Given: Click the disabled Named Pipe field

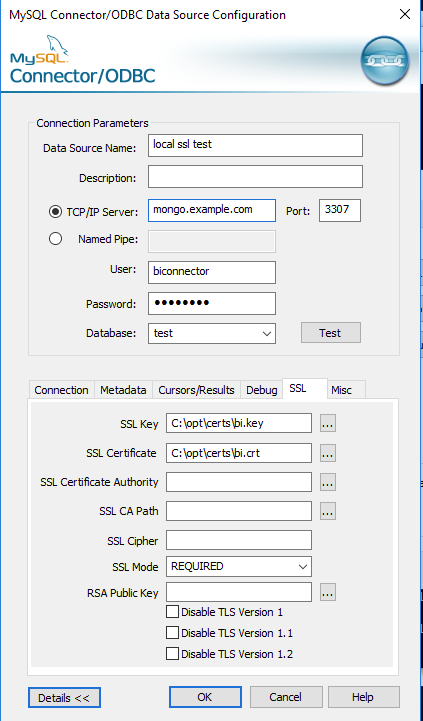Looking at the screenshot, I should [212, 241].
